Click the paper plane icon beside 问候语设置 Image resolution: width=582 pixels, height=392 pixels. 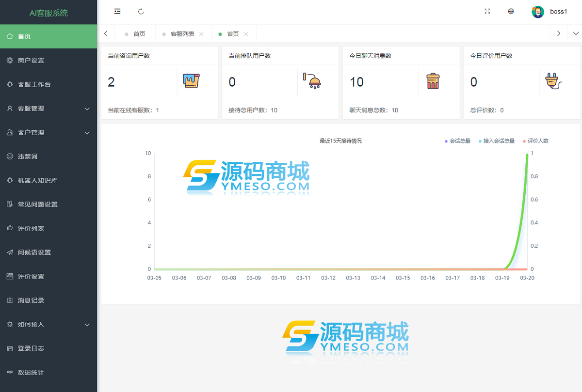coord(10,252)
